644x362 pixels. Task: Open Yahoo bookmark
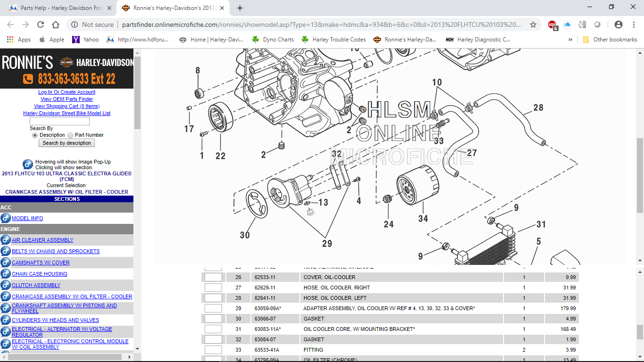coord(85,40)
